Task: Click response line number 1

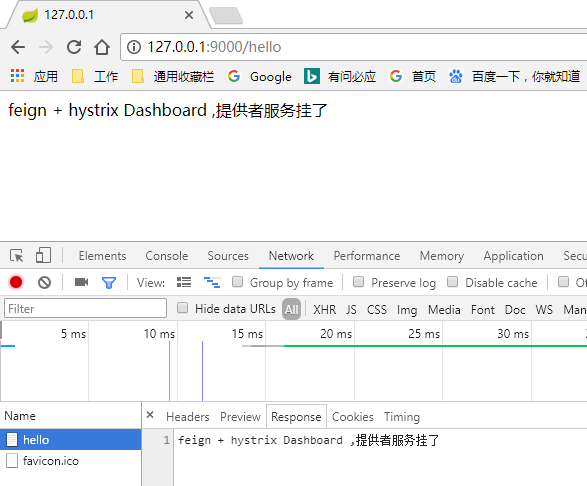Action: tap(167, 440)
